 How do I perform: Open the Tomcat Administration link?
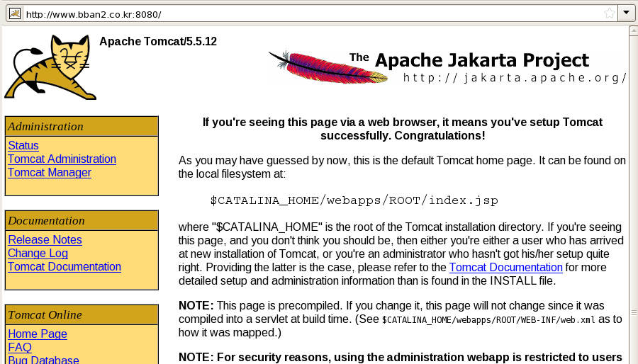coord(62,159)
